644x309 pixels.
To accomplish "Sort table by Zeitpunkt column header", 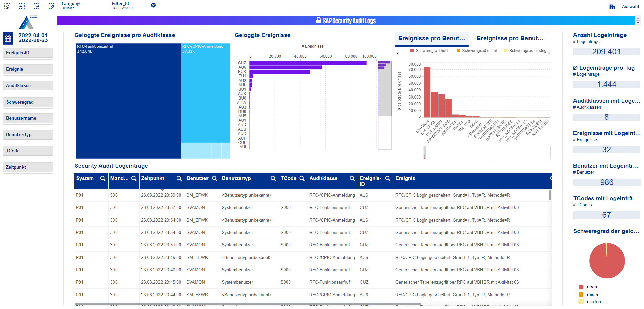I will tap(152, 178).
